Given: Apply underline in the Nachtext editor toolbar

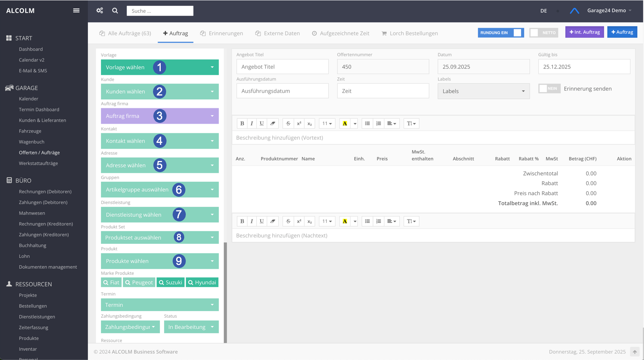Looking at the screenshot, I should [x=262, y=221].
